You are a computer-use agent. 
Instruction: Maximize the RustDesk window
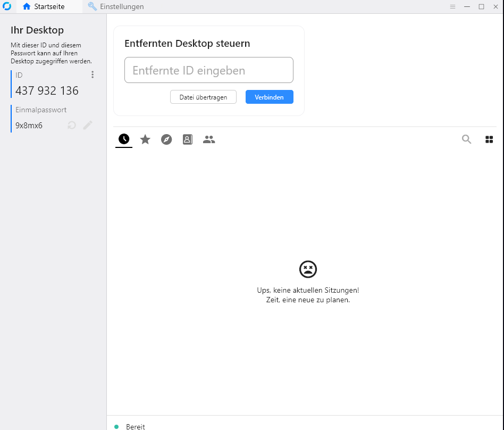[481, 7]
